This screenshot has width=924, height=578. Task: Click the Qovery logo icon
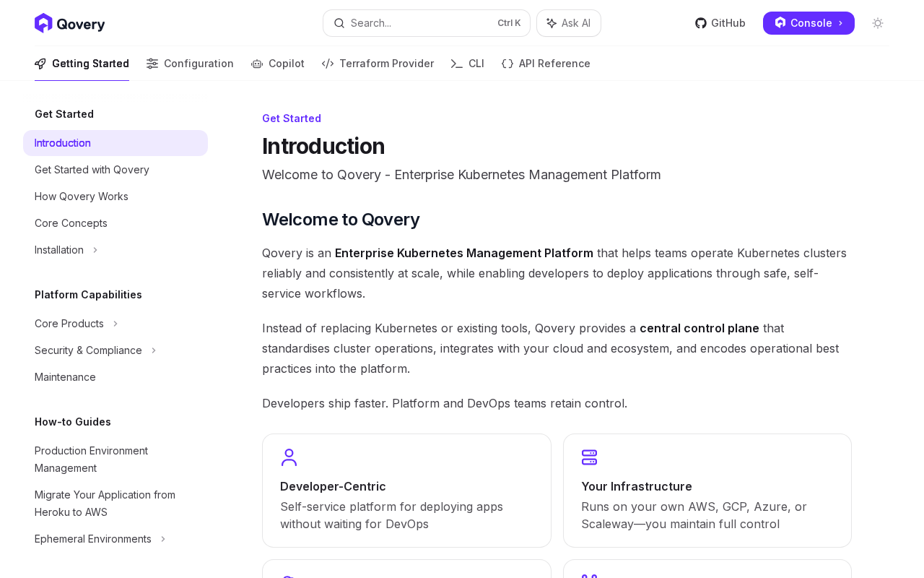pyautogui.click(x=43, y=23)
